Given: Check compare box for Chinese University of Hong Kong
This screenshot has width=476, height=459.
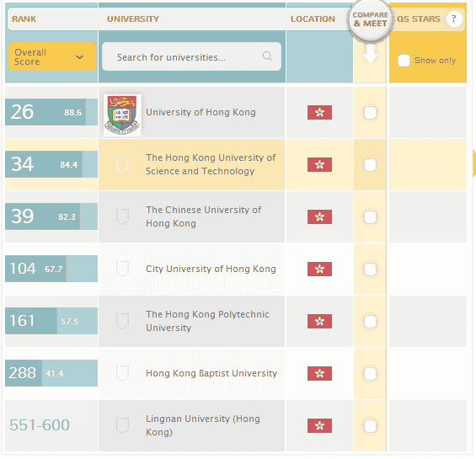Looking at the screenshot, I should click(x=370, y=217).
